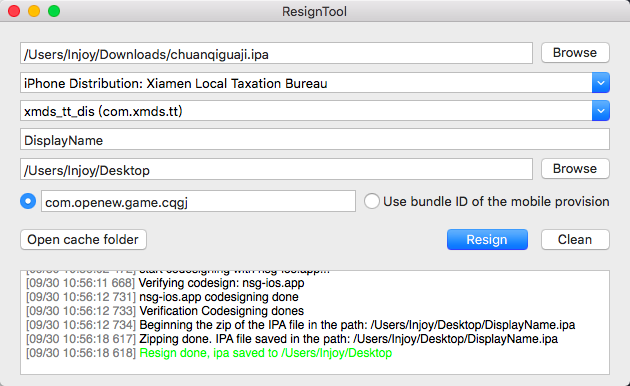This screenshot has width=630, height=386.
Task: Expand the xmds_tt_dis provisioning profile dropdown
Action: click(601, 111)
